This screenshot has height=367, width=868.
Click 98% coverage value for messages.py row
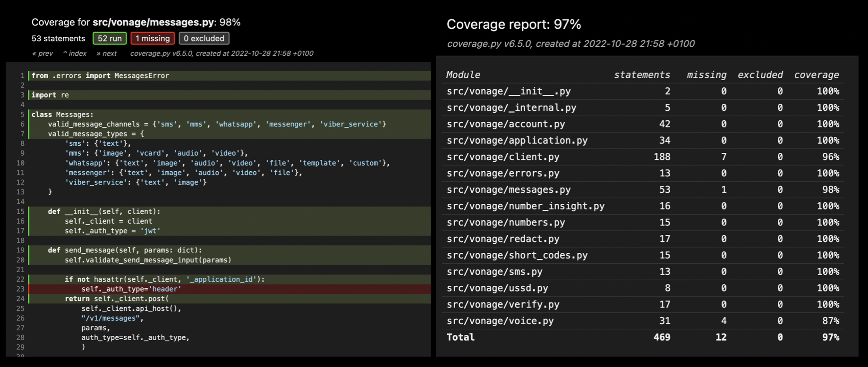pos(831,190)
